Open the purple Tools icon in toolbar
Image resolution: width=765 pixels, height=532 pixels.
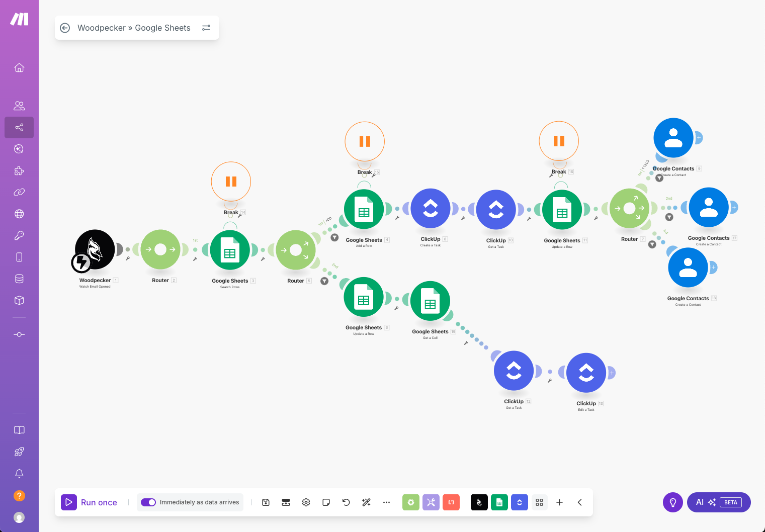pyautogui.click(x=431, y=502)
